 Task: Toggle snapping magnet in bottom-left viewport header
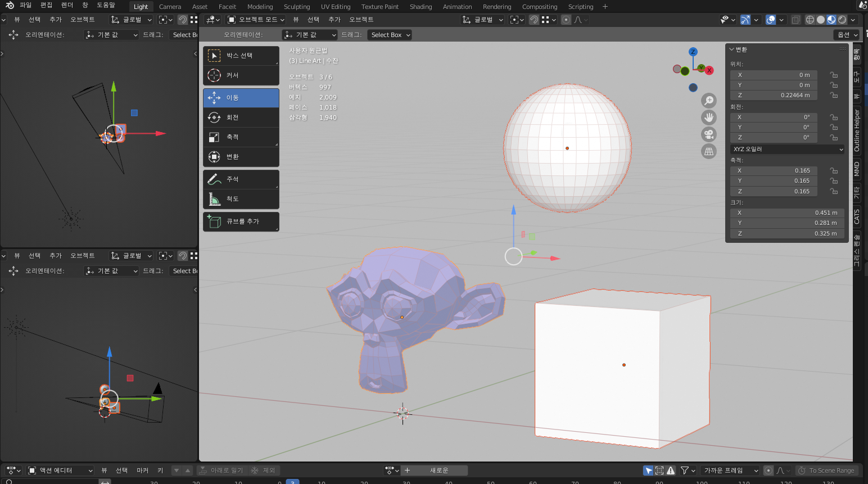pyautogui.click(x=183, y=256)
